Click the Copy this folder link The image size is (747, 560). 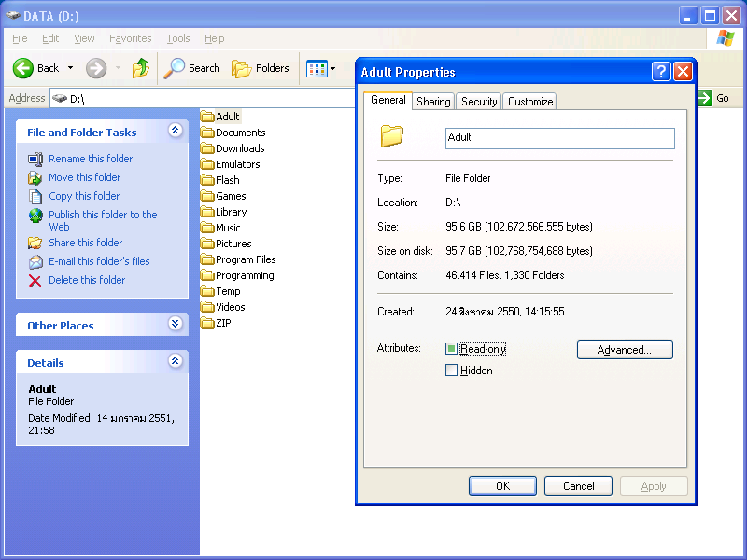pos(84,196)
